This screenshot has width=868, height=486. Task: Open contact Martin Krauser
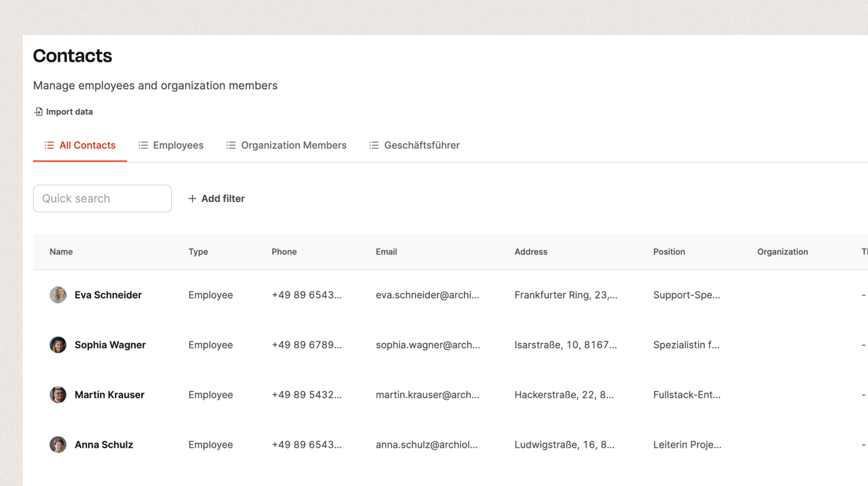click(110, 395)
